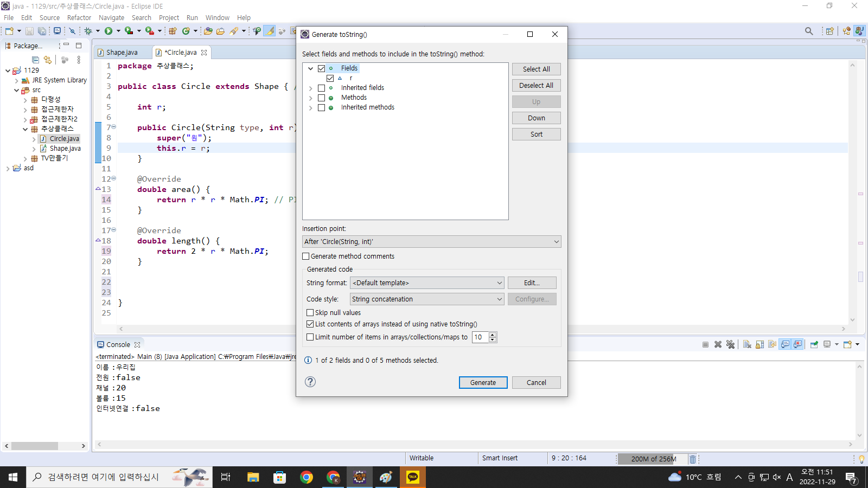Click the Down button in dialog
The width and height of the screenshot is (868, 488).
pyautogui.click(x=537, y=118)
